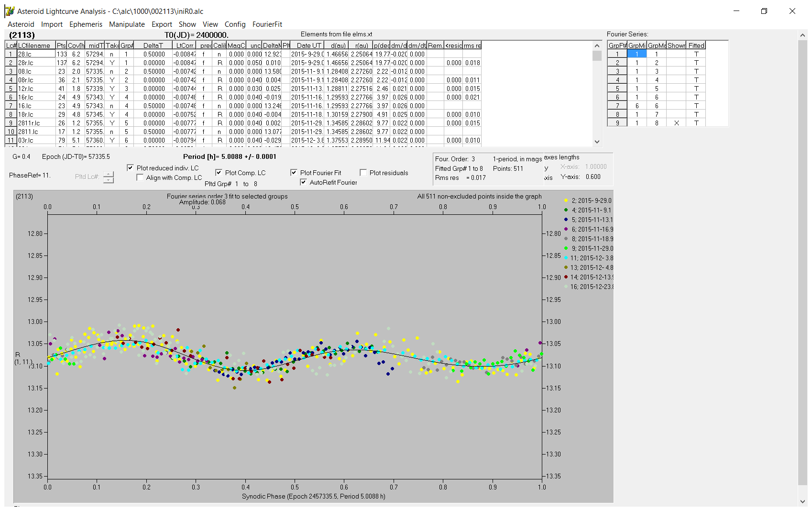812x511 pixels.
Task: Click the X-axis 1.00000 value
Action: [x=596, y=167]
